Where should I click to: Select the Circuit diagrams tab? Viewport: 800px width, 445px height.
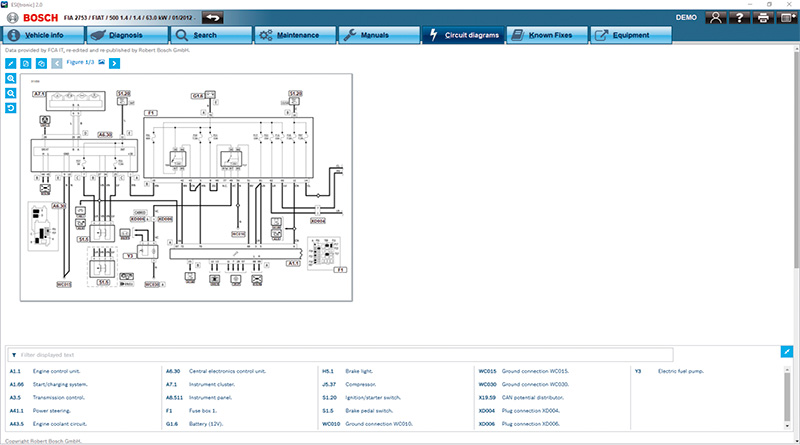[x=463, y=35]
